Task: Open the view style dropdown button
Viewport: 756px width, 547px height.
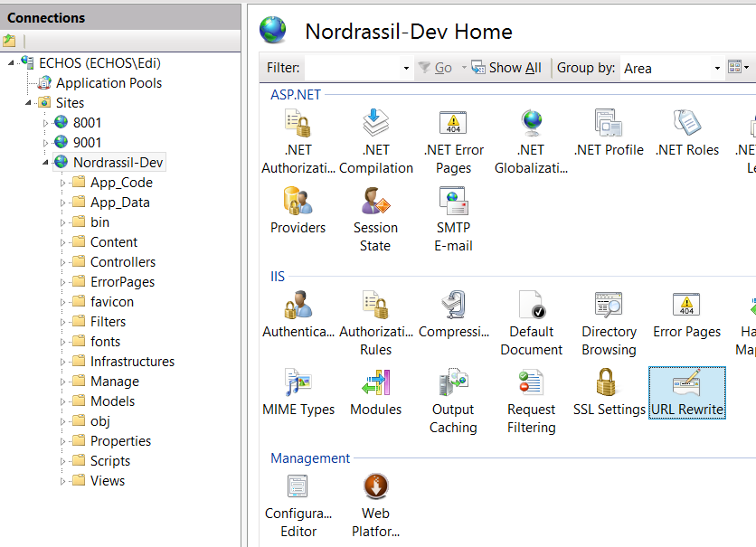Action: pyautogui.click(x=738, y=67)
